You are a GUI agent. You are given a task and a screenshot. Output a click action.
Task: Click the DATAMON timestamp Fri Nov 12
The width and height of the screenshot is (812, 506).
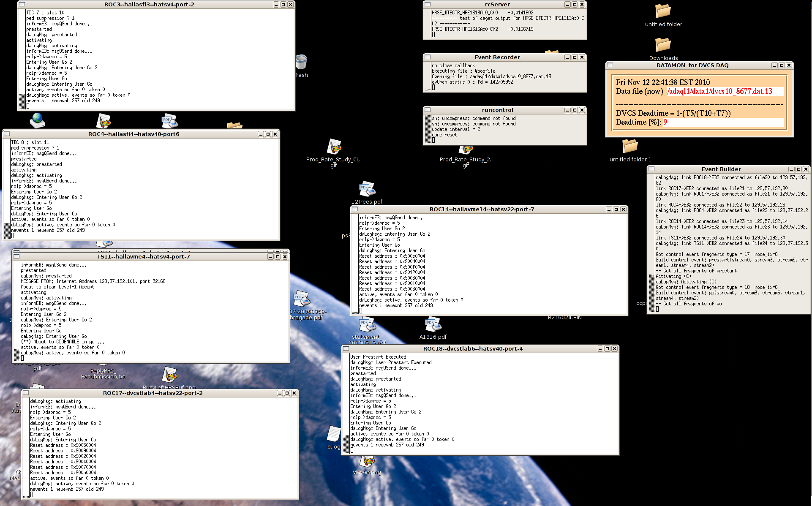[663, 82]
